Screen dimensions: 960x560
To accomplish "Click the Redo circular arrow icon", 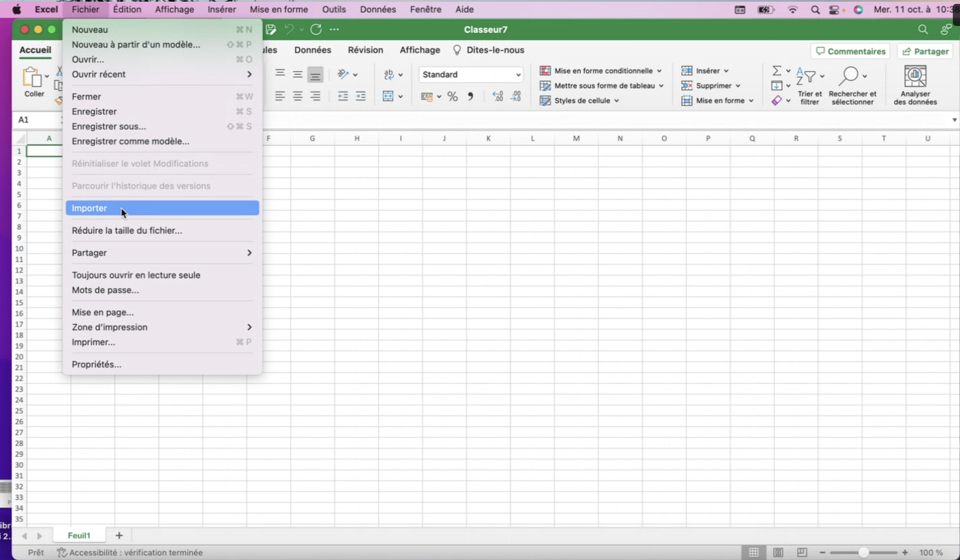I will pos(316,29).
